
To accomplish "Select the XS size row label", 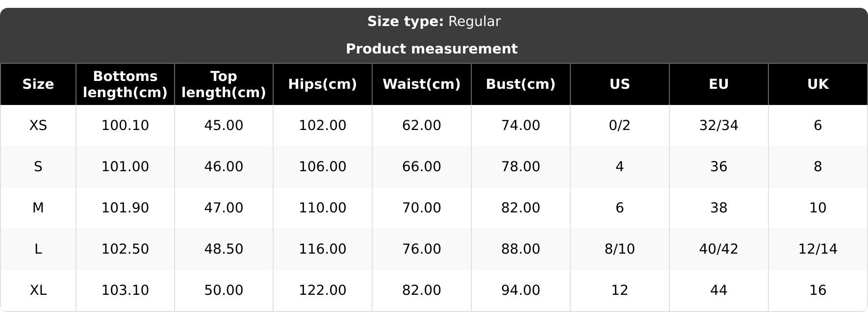I will point(38,126).
